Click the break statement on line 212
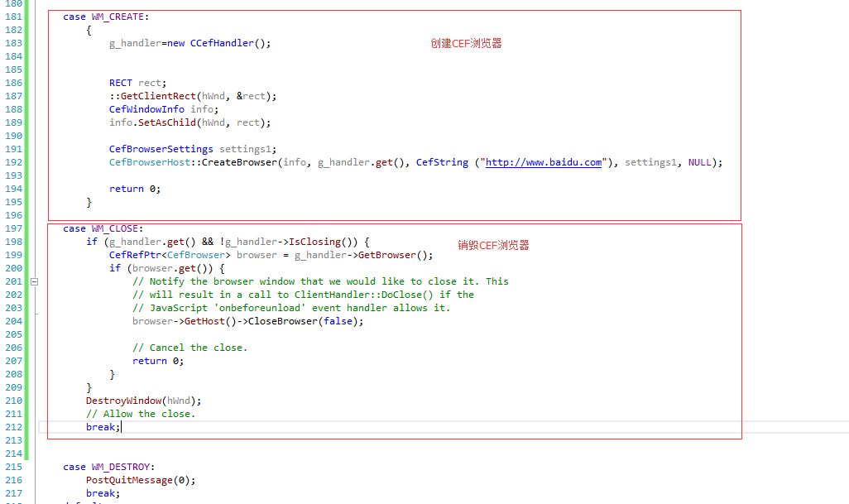The height and width of the screenshot is (504, 849). click(103, 427)
